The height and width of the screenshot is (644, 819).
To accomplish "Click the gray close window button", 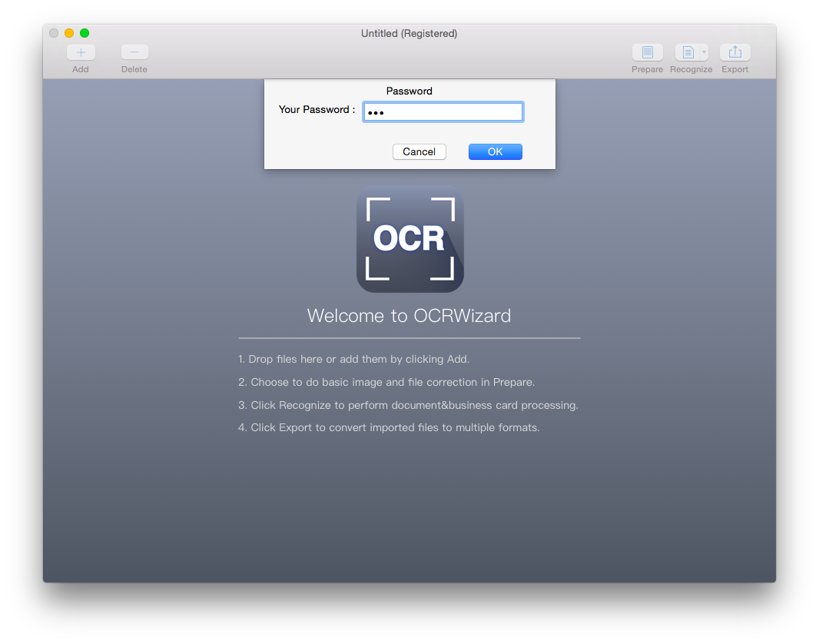I will click(54, 33).
